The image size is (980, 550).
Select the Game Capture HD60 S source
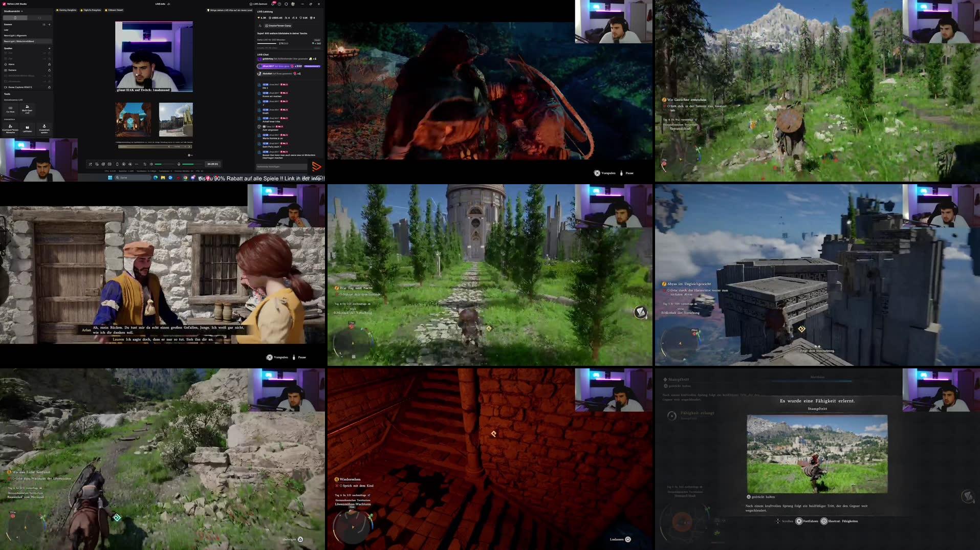pyautogui.click(x=27, y=87)
